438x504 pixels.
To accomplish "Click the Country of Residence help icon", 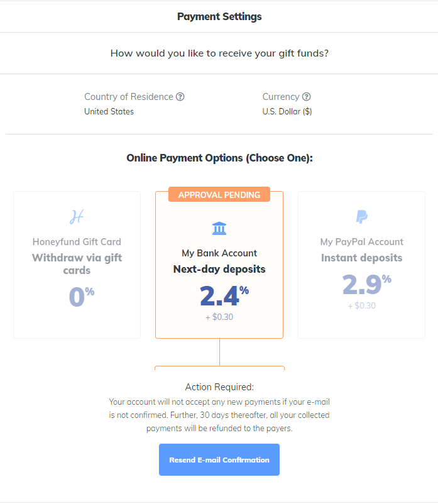I will pyautogui.click(x=180, y=97).
